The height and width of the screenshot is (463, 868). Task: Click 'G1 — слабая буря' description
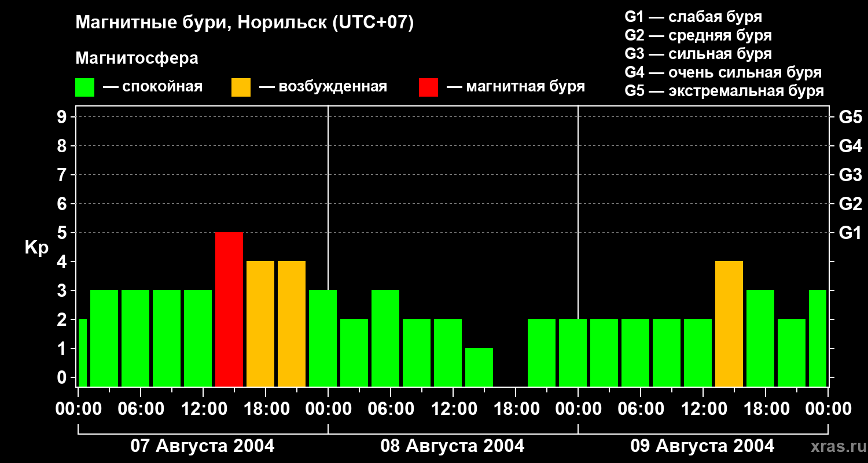(x=693, y=17)
